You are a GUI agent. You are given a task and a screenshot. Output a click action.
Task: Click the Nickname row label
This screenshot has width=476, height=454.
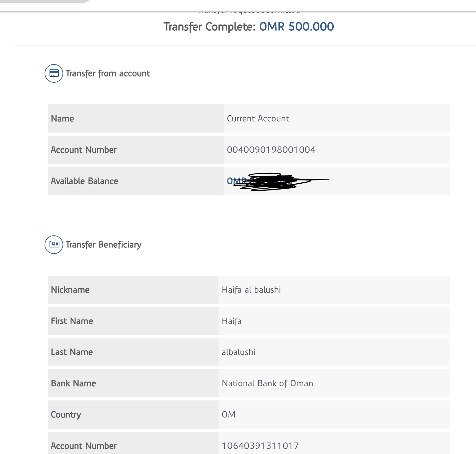70,290
